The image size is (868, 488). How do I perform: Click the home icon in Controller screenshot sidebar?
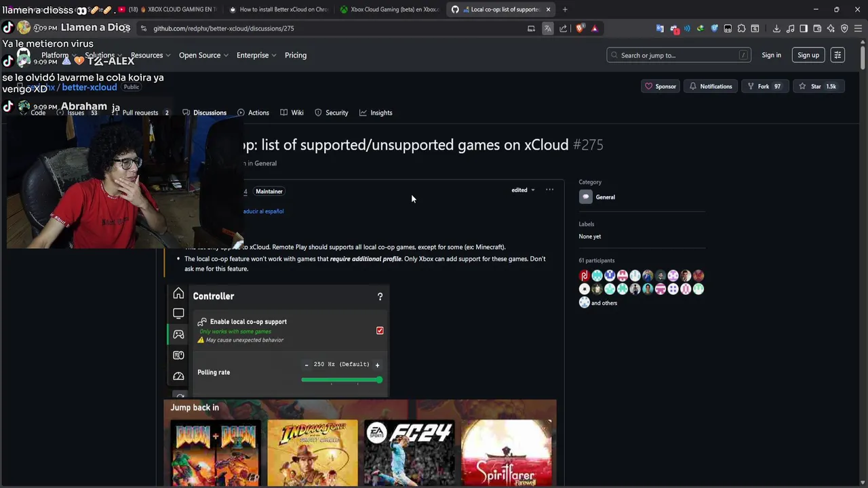click(178, 293)
